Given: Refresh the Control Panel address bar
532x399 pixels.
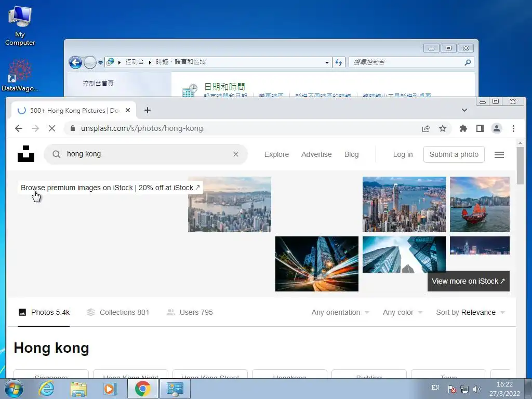Looking at the screenshot, I should (x=339, y=62).
